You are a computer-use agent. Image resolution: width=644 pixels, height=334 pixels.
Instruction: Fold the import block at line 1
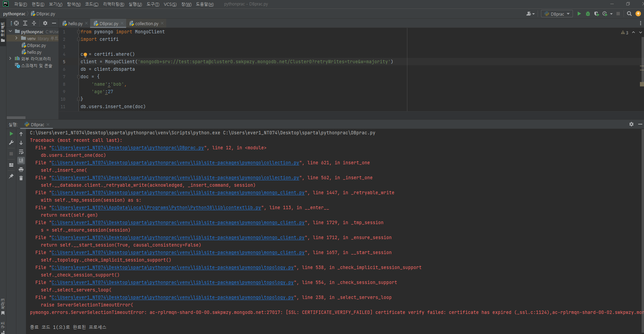point(79,32)
